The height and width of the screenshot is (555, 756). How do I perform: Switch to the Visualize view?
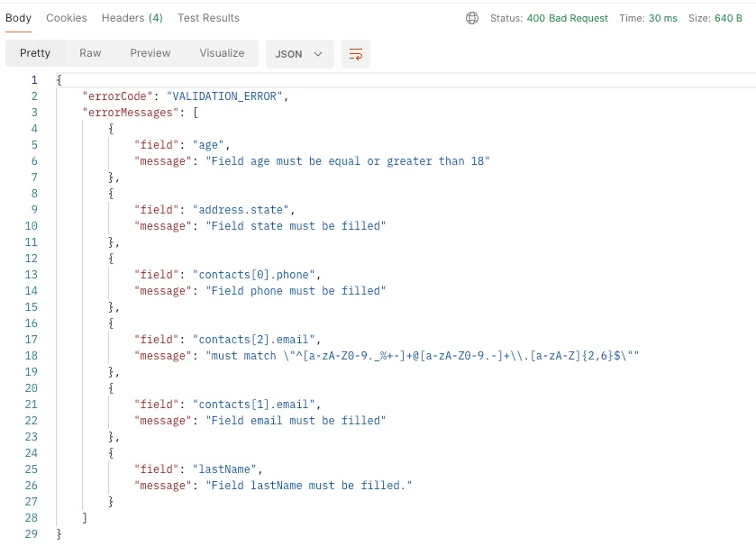(221, 53)
